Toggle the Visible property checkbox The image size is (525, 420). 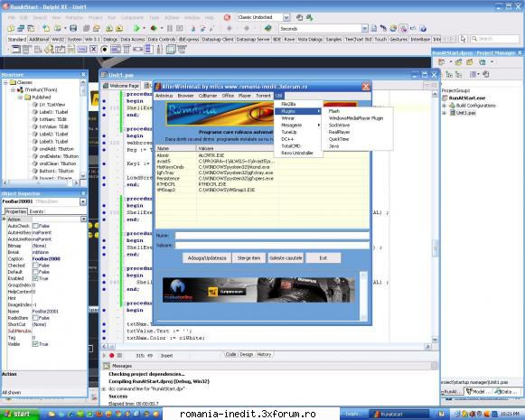click(35, 344)
